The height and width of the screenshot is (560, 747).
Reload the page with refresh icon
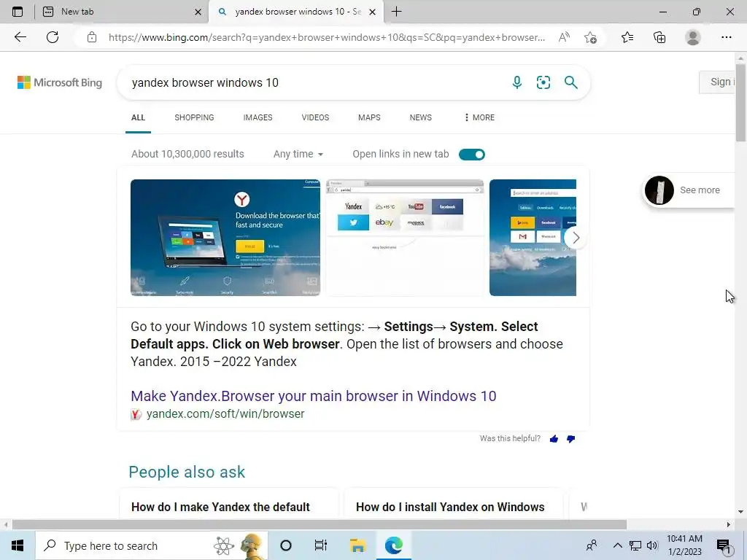(x=53, y=37)
